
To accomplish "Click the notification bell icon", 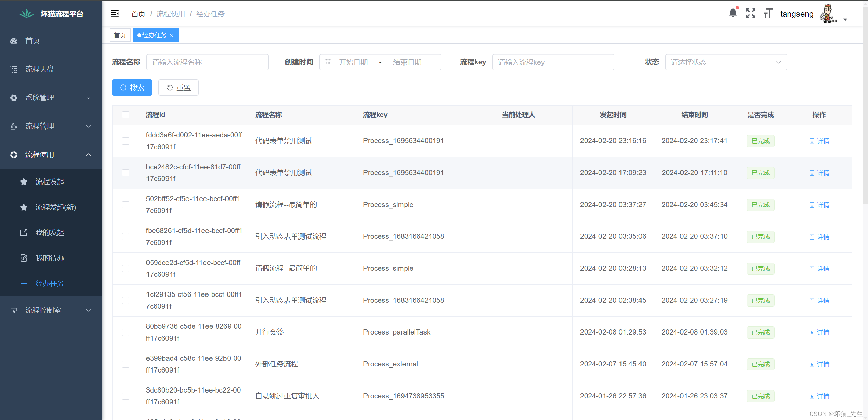I will [x=733, y=13].
